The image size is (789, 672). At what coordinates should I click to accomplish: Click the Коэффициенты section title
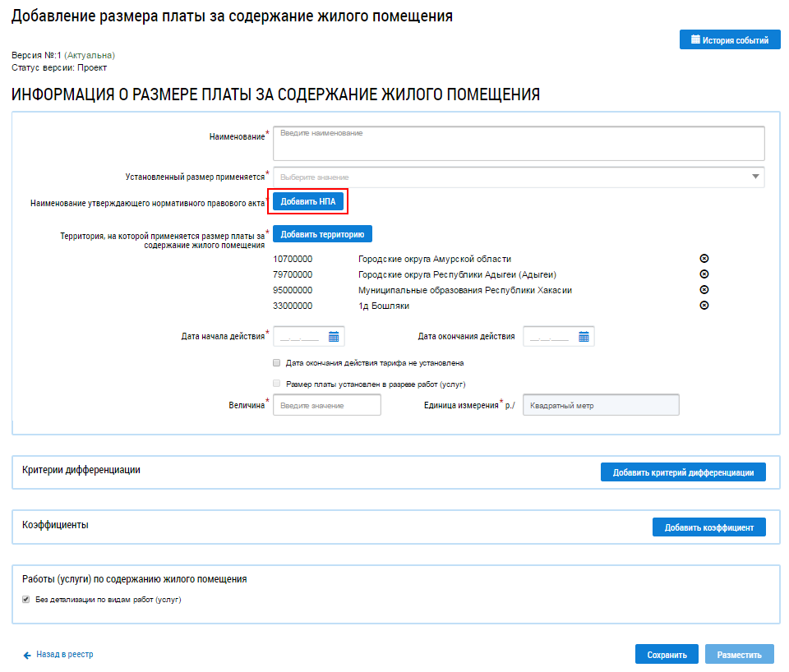click(55, 525)
